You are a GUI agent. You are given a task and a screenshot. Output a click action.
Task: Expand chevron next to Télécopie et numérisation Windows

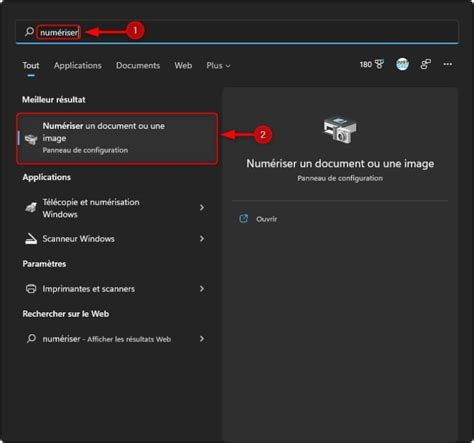(202, 208)
